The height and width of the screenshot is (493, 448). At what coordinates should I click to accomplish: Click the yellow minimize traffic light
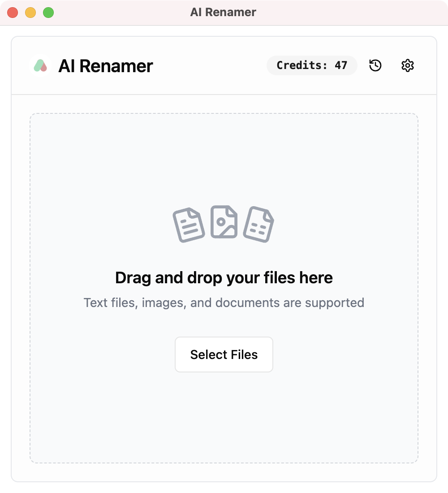tap(30, 13)
